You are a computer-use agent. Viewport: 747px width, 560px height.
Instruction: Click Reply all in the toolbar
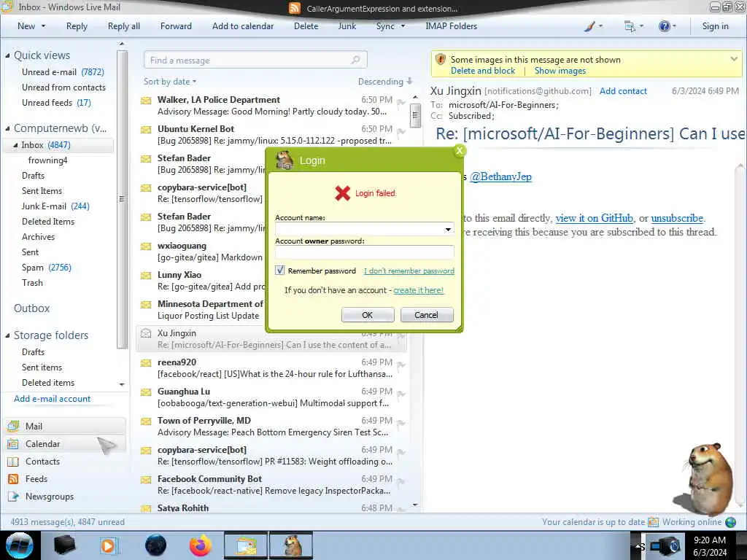coord(124,26)
